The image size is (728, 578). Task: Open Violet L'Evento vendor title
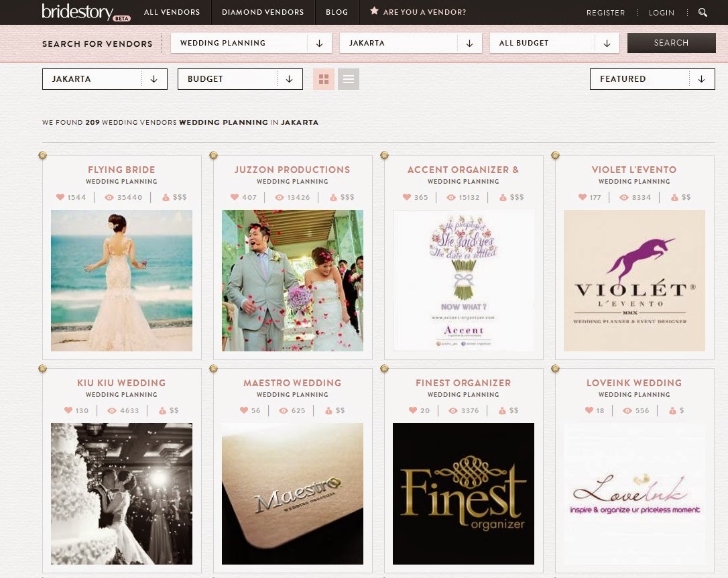[634, 170]
